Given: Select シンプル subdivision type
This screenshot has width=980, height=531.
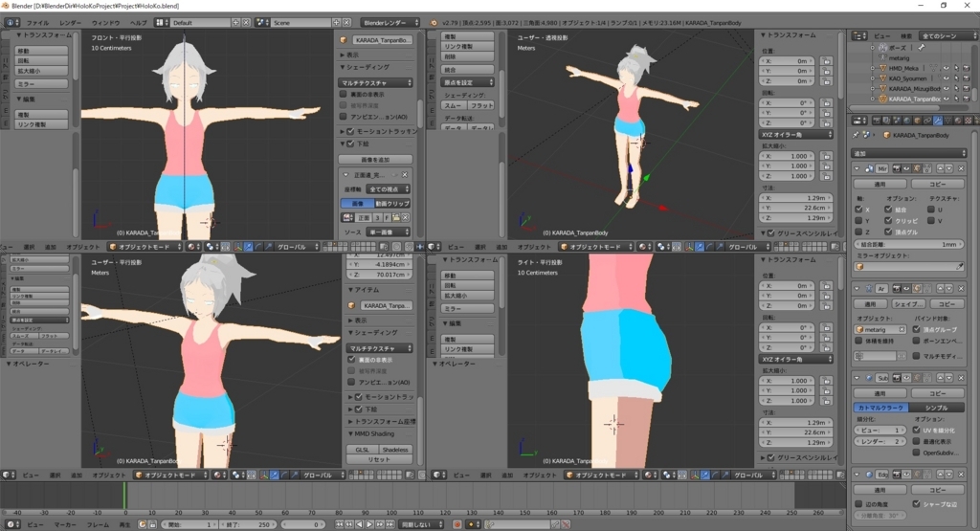Looking at the screenshot, I should pos(936,408).
